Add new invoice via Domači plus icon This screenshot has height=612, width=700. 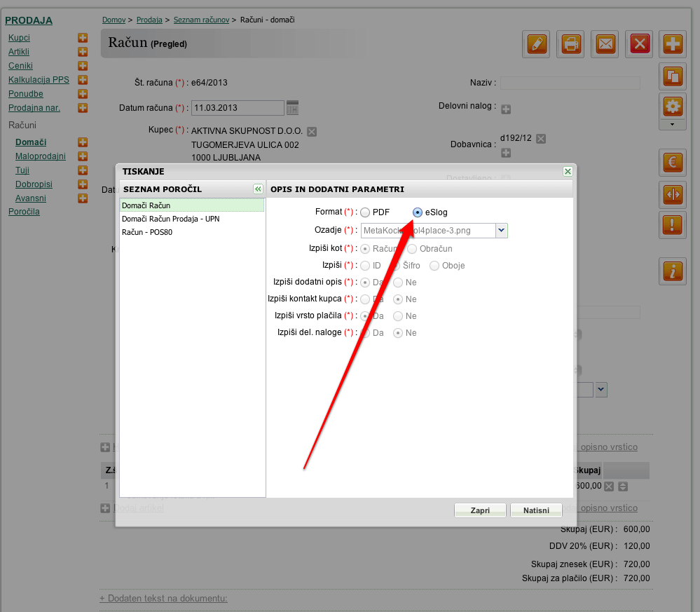point(83,142)
